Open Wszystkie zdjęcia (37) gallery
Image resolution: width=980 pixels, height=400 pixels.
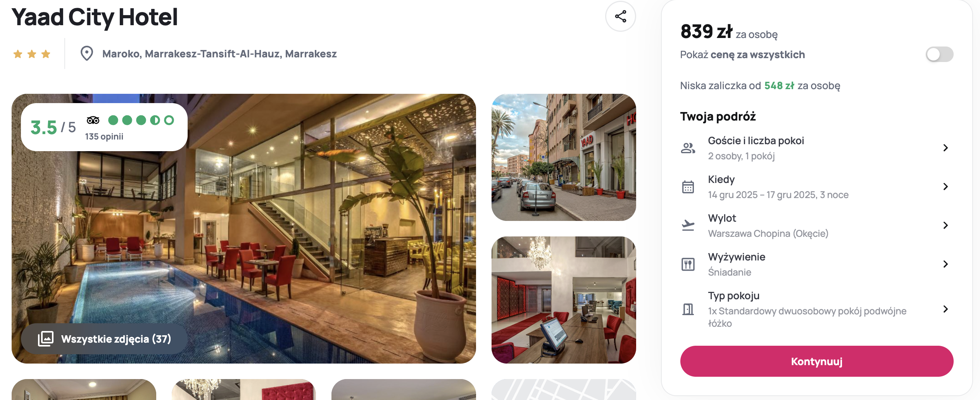click(x=104, y=339)
